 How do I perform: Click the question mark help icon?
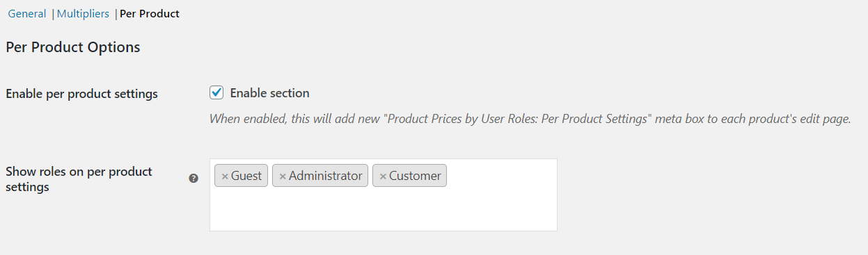coord(194,179)
